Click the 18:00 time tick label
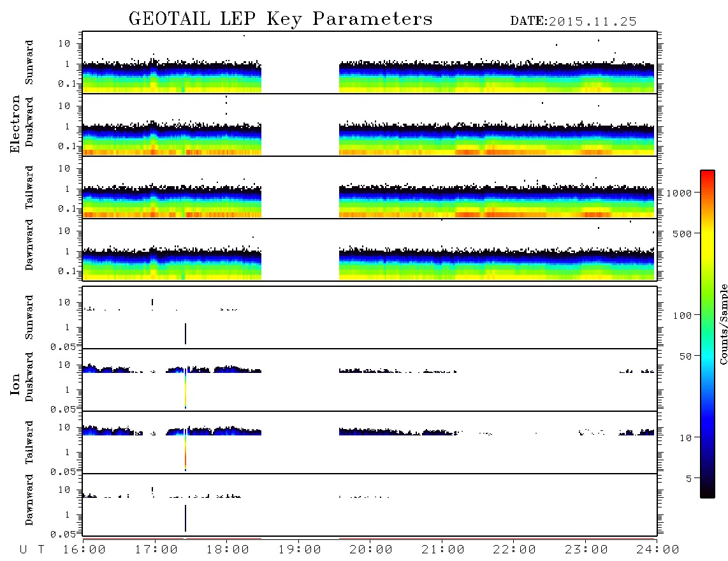 click(228, 550)
